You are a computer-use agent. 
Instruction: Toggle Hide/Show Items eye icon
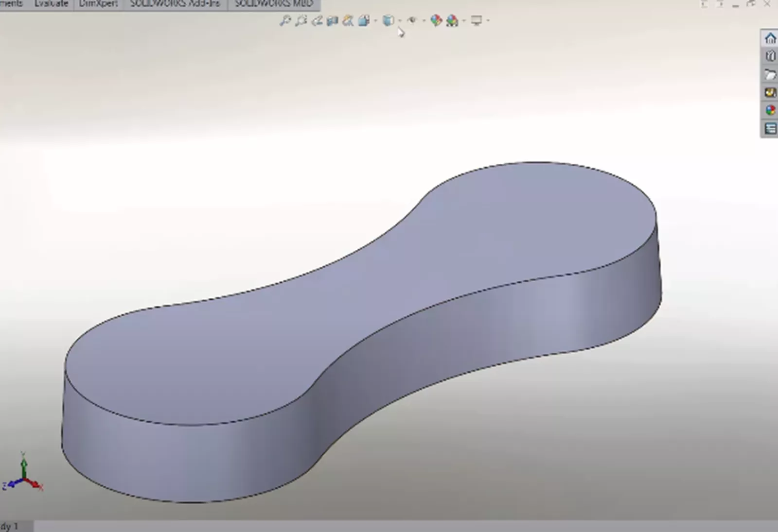pyautogui.click(x=412, y=20)
